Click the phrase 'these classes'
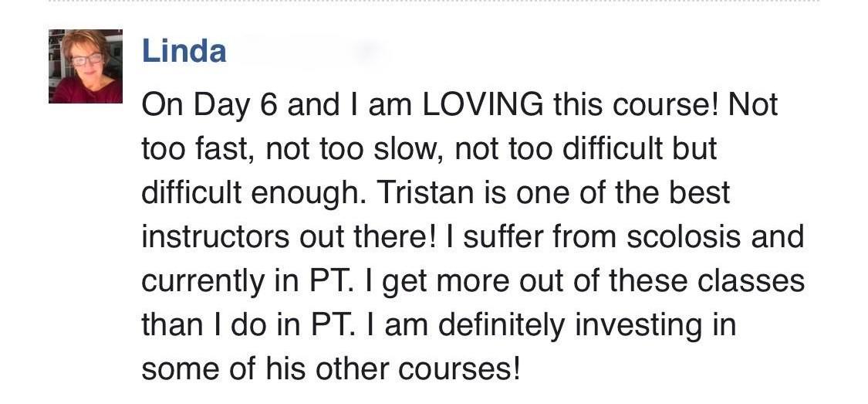This screenshot has width=868, height=404. [707, 281]
